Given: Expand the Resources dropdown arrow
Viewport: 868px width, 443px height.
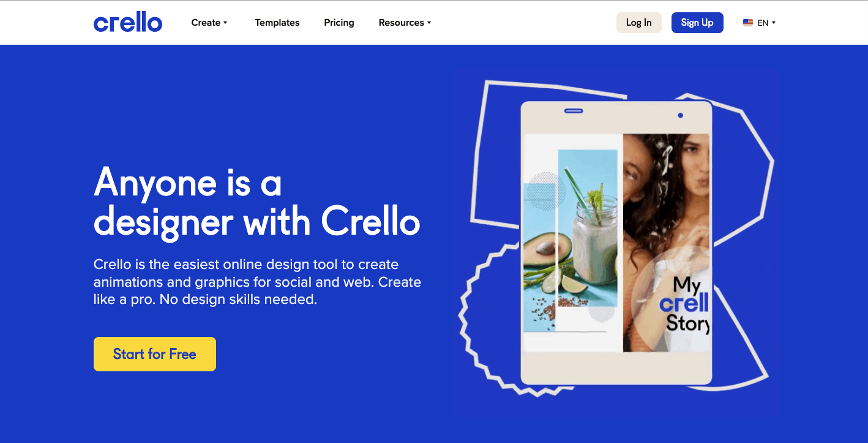Looking at the screenshot, I should point(429,23).
